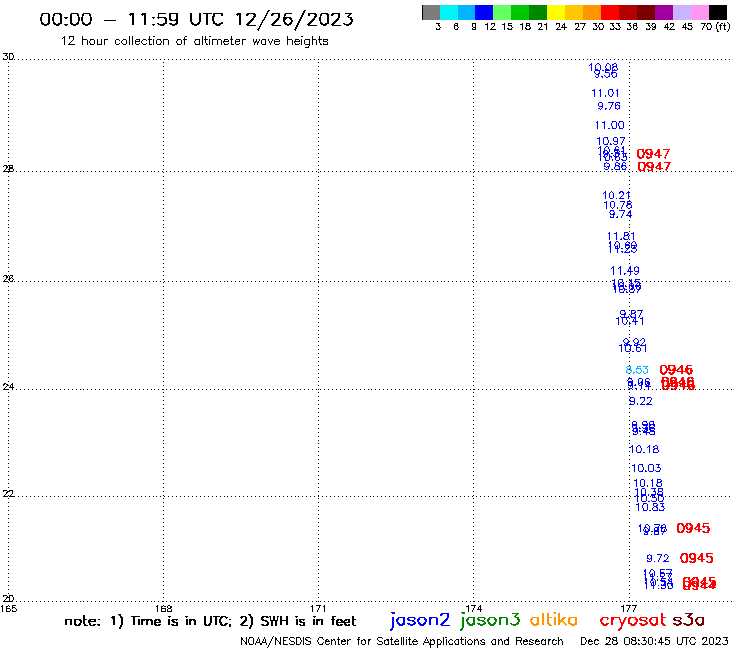The width and height of the screenshot is (740, 650).
Task: Click the latitude axis label 22
Action: 8,493
